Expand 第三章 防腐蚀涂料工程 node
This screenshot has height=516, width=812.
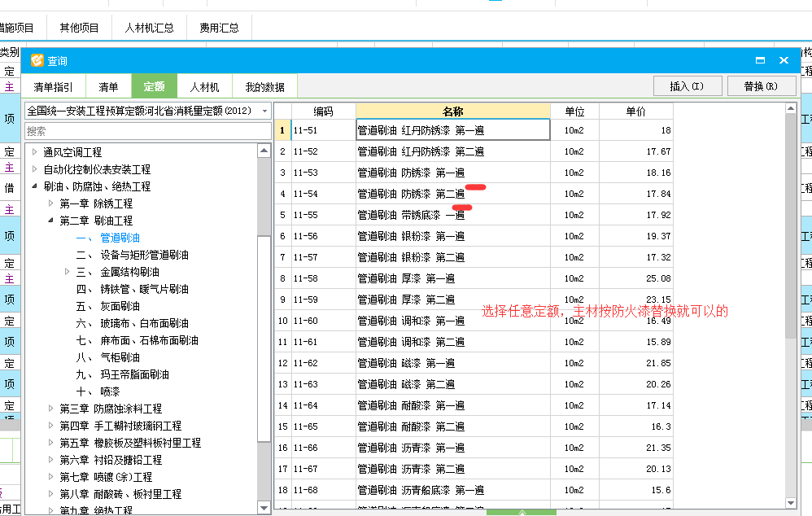tap(50, 409)
